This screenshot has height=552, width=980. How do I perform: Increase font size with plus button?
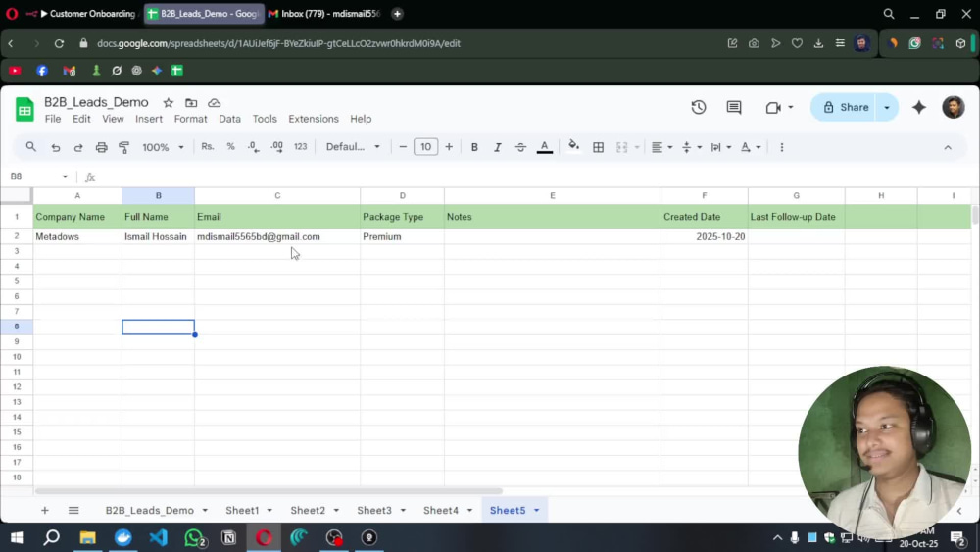[449, 147]
